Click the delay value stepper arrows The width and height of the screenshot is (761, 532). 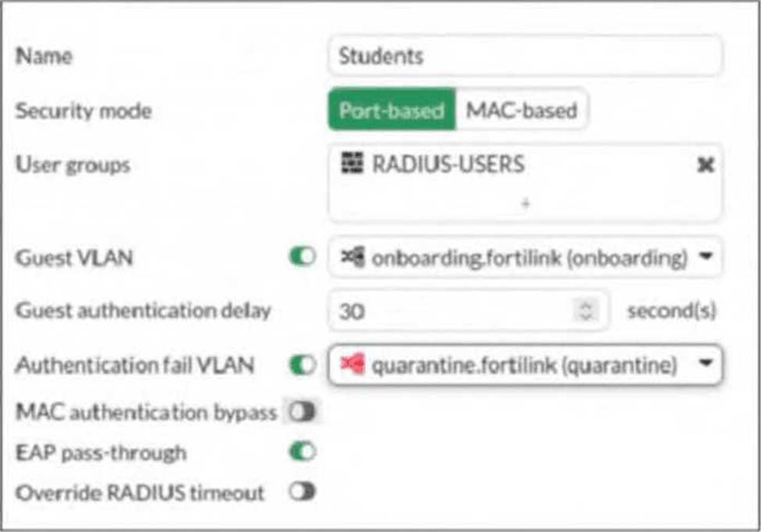584,311
